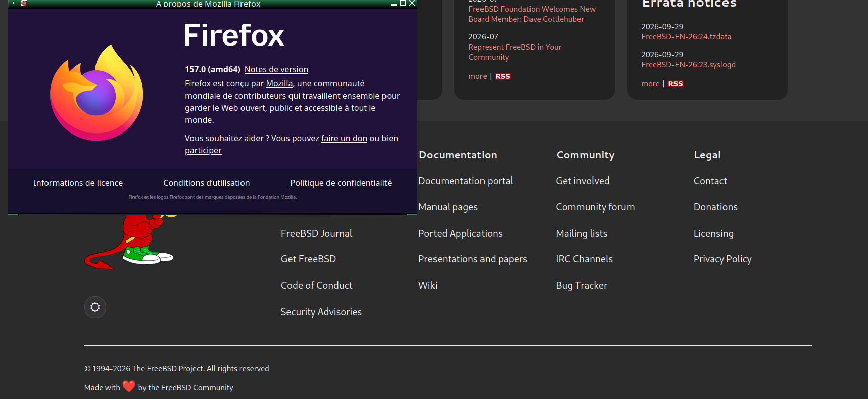Viewport: 868px width, 399px height.
Task: Click the 1994-2026 copyright notice text
Action: (176, 369)
